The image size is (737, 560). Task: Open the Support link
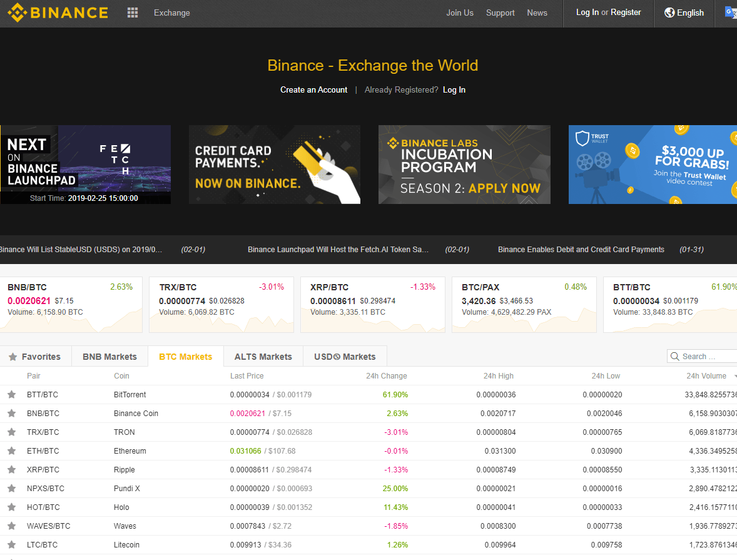tap(500, 13)
